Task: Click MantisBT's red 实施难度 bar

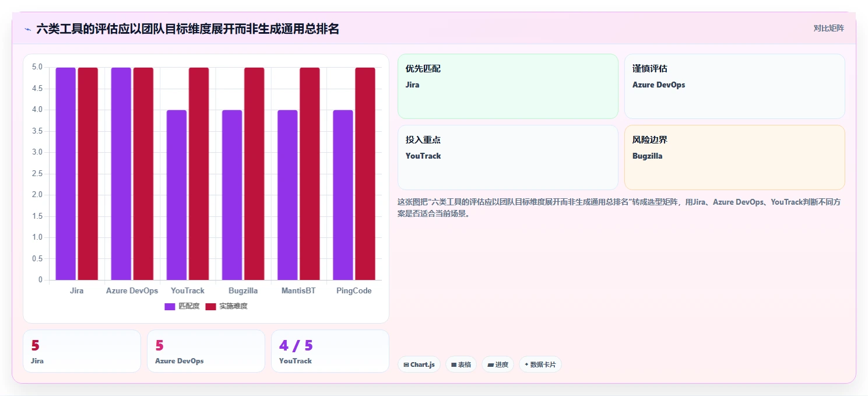Action: [310, 174]
